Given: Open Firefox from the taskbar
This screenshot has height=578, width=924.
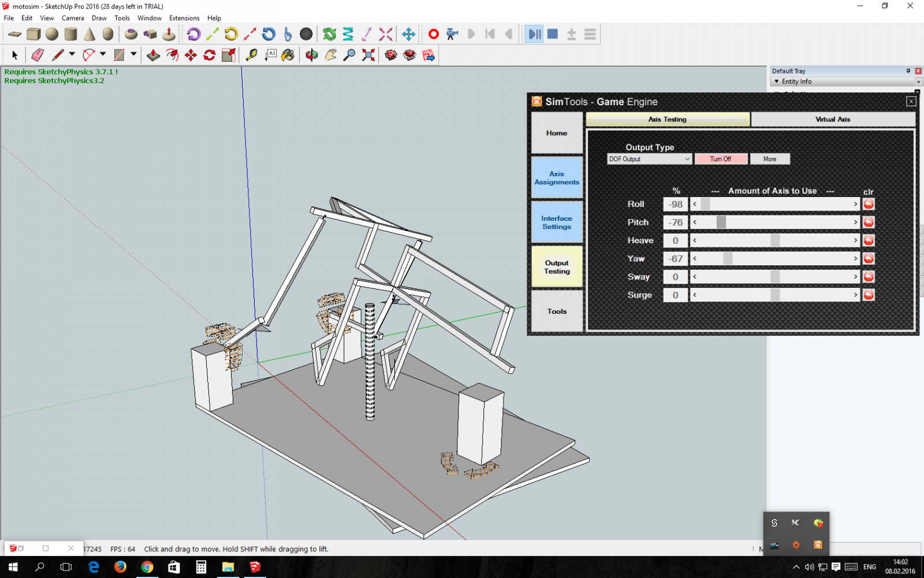Looking at the screenshot, I should (120, 567).
